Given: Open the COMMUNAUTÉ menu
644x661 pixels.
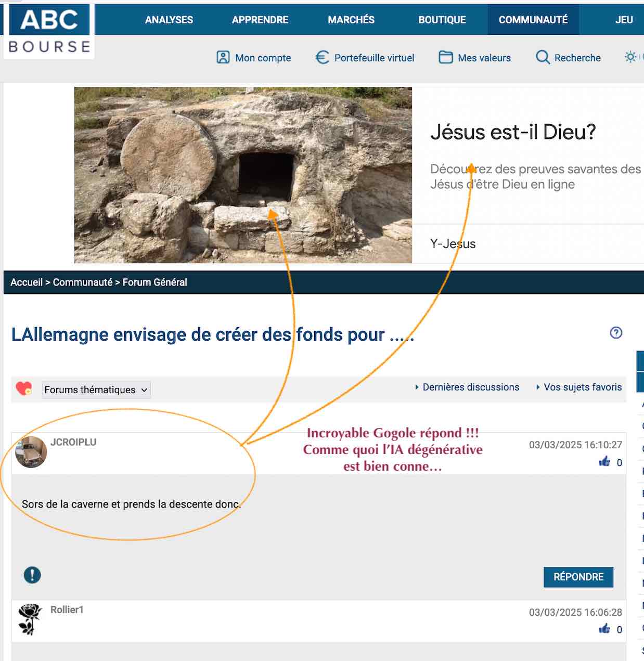Looking at the screenshot, I should tap(533, 20).
